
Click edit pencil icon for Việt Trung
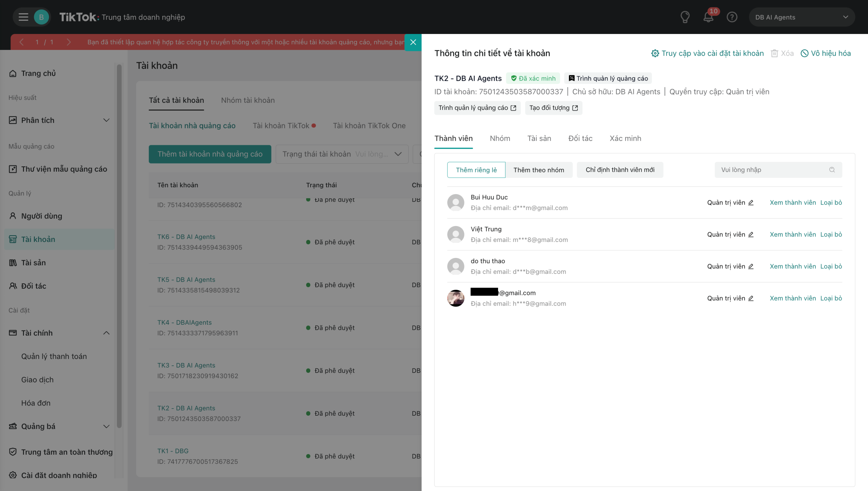[751, 234]
